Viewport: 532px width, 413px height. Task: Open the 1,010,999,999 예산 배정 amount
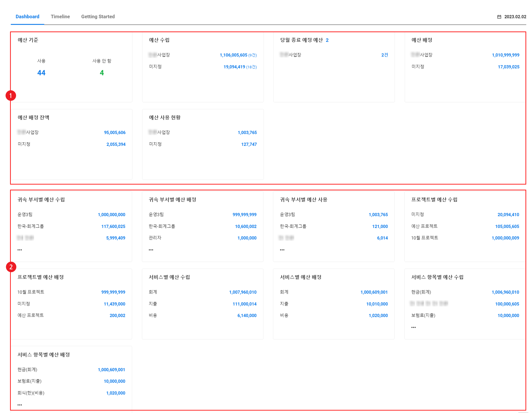pos(505,55)
